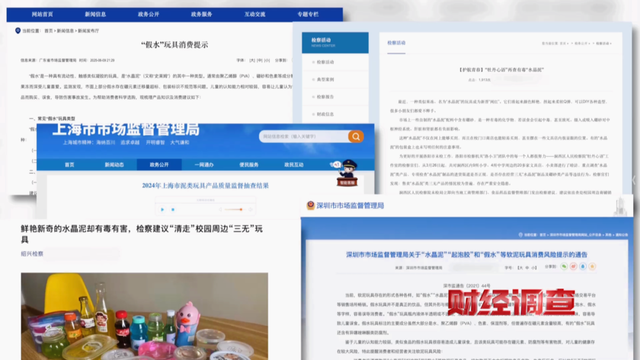Click the underlined 检察活动 tab above the article

click(396, 43)
